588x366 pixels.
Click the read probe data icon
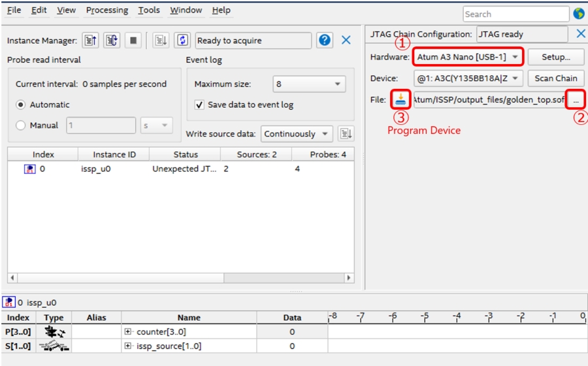pos(91,41)
